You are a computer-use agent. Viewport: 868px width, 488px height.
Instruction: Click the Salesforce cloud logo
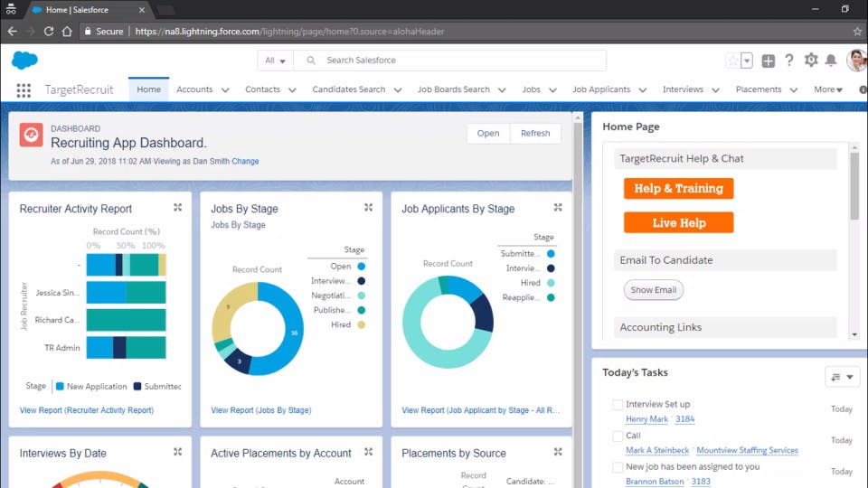point(25,60)
